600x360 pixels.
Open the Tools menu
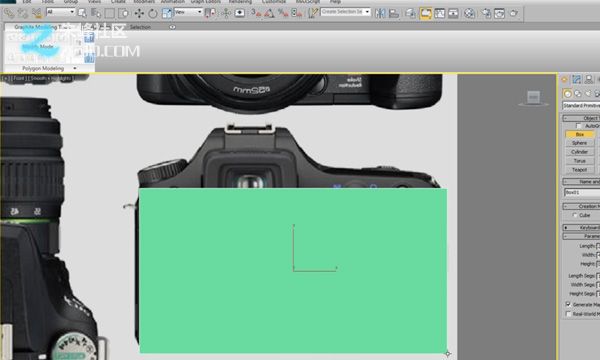point(48,2)
